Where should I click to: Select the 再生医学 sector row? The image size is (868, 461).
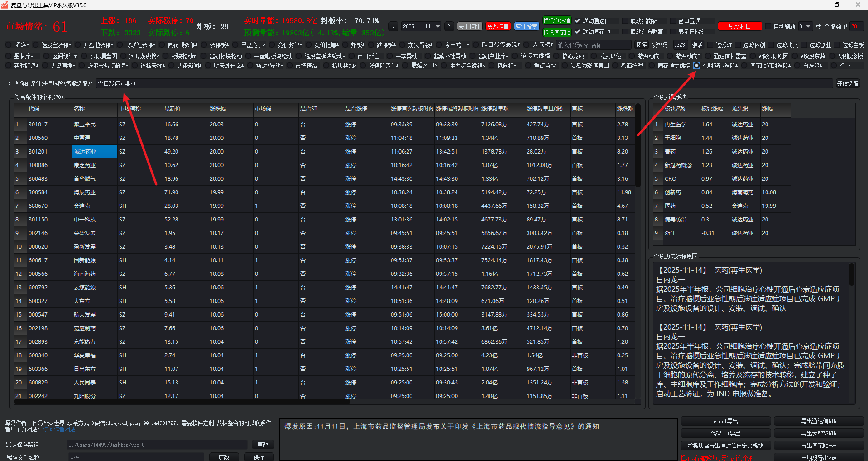click(x=722, y=124)
